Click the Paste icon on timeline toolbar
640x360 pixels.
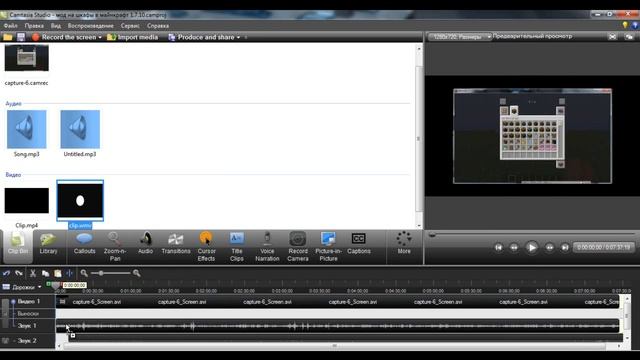click(x=58, y=273)
